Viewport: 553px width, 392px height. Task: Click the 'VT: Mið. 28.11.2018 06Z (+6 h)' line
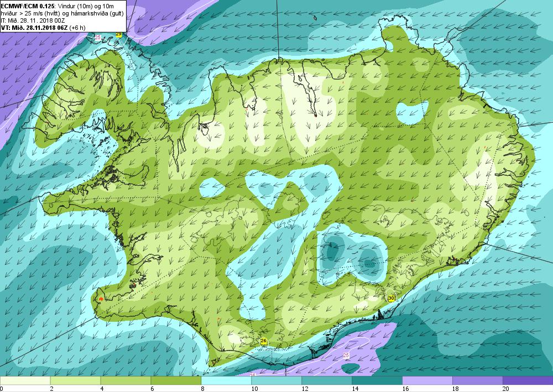(x=43, y=28)
